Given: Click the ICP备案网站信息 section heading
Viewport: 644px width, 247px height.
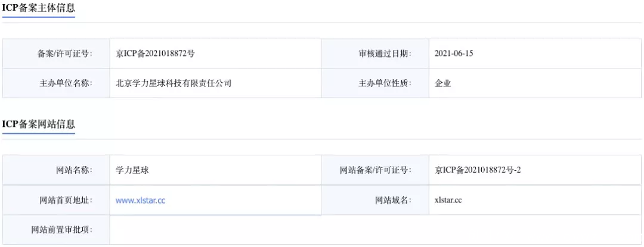Looking at the screenshot, I should click(x=39, y=124).
